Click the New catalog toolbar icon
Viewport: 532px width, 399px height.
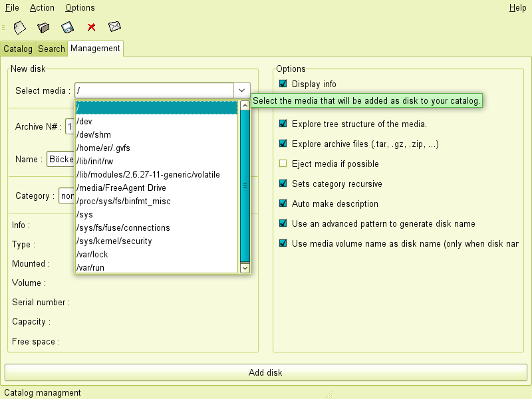[20, 27]
